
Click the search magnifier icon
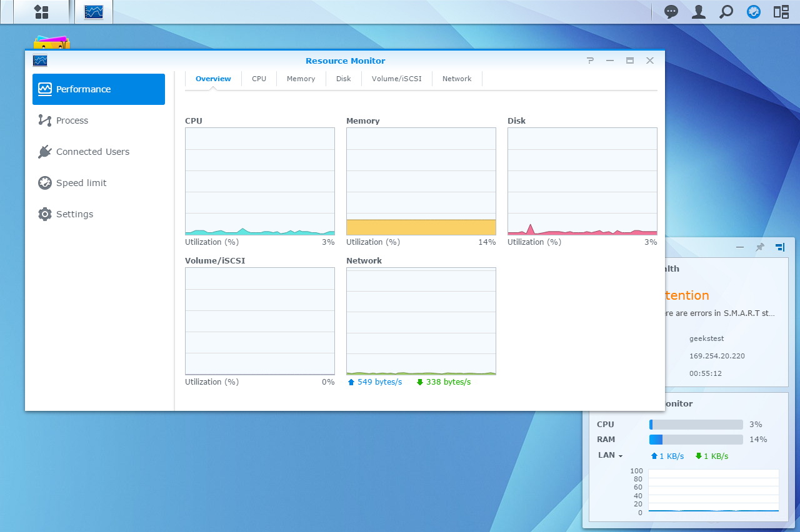point(726,12)
